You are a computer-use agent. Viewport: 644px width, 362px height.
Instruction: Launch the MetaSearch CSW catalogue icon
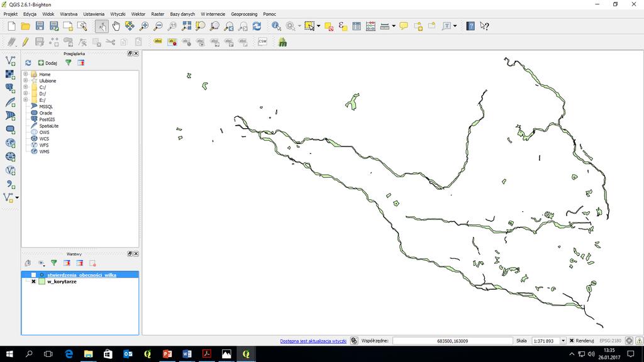tap(262, 42)
